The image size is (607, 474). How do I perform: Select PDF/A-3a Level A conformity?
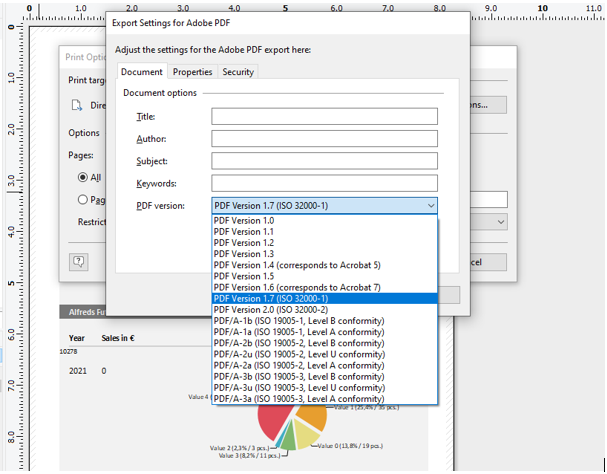[324, 399]
